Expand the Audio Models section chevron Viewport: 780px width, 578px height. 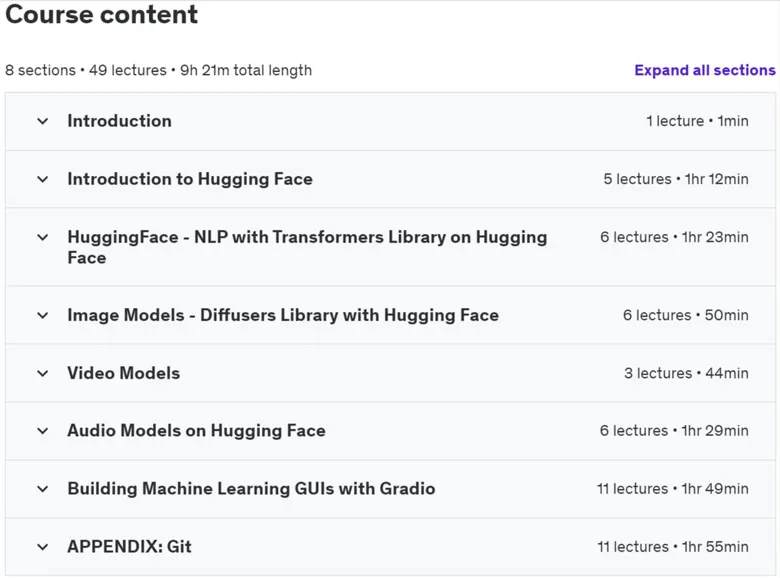click(x=43, y=431)
